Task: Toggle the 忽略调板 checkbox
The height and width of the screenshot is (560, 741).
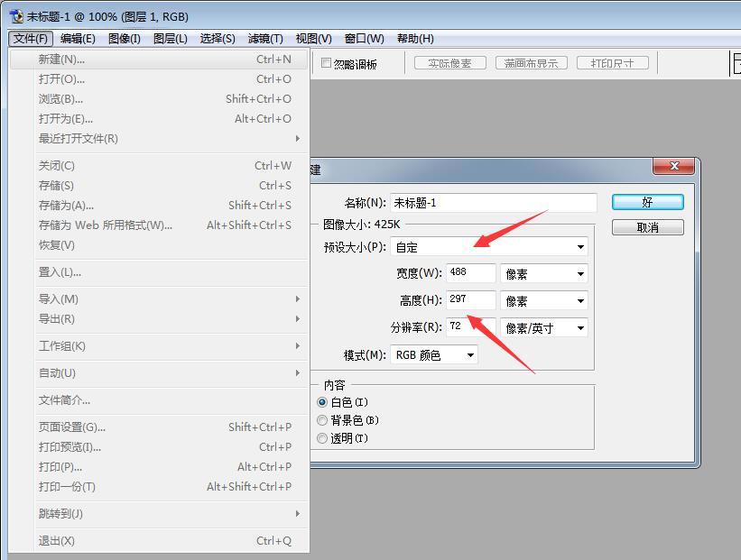Action: click(x=326, y=63)
